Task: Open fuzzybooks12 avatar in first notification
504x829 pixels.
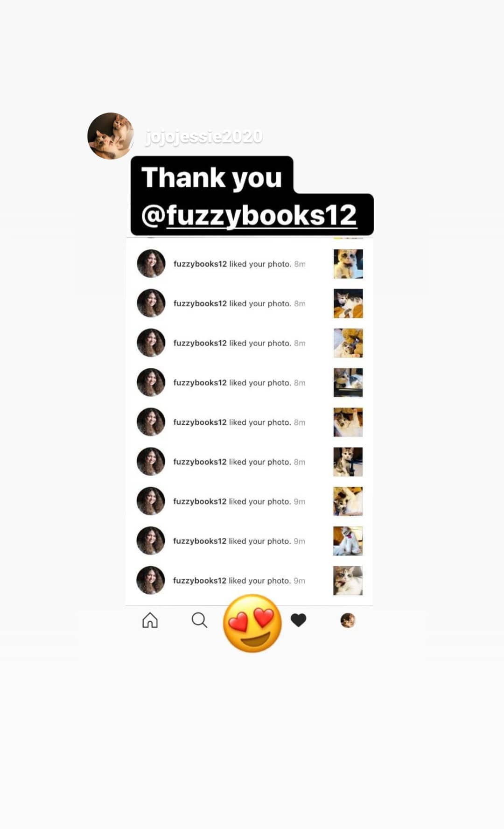Action: 151,263
